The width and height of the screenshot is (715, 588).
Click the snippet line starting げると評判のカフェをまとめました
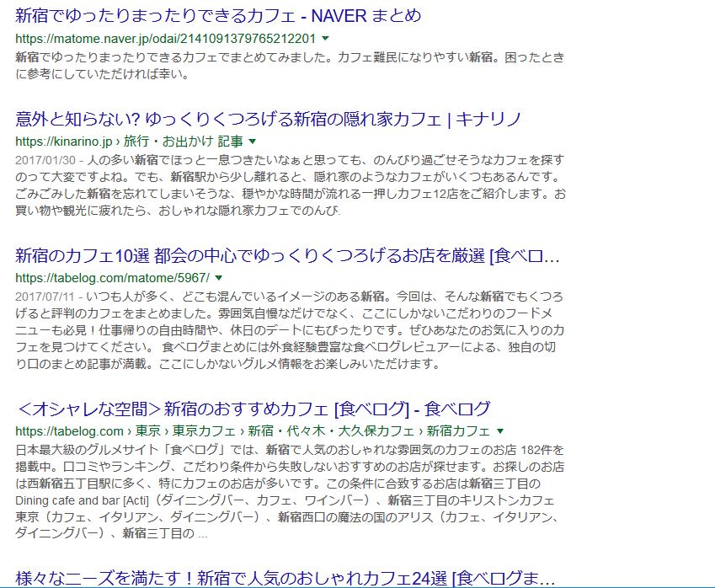pyautogui.click(x=284, y=313)
